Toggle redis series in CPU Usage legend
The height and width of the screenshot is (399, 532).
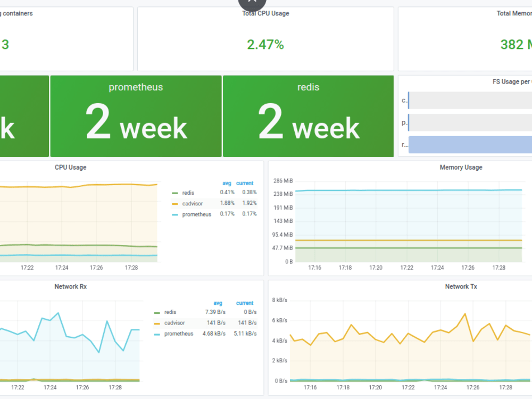tap(188, 193)
